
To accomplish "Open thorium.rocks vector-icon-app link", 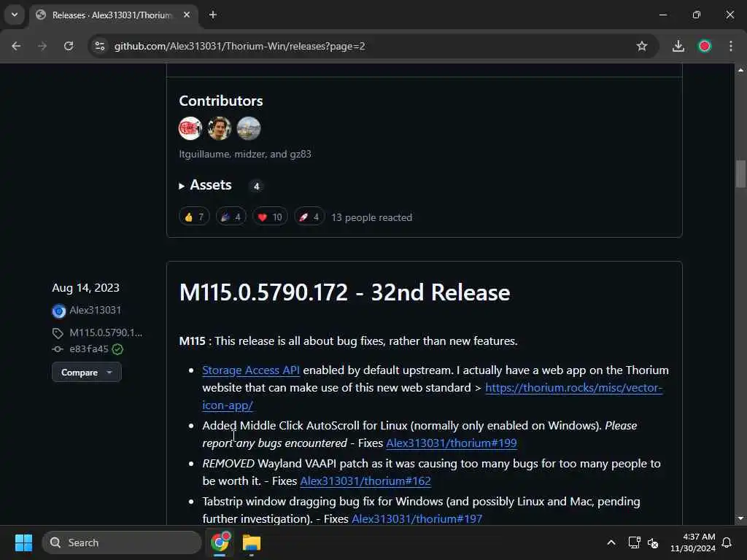I will click(573, 388).
